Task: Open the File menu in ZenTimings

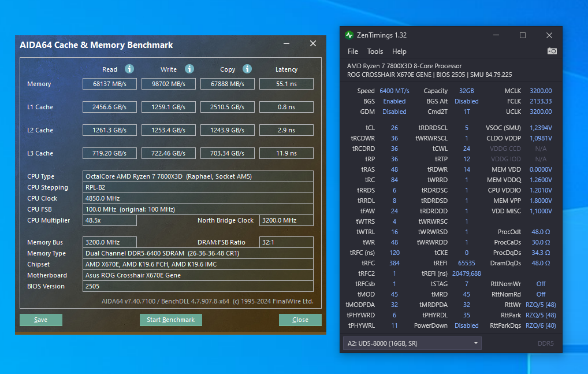Action: tap(352, 51)
